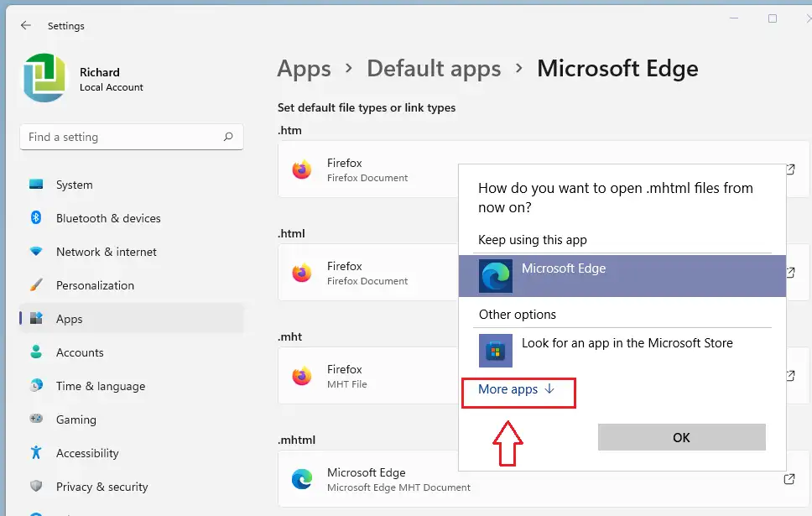Confirm the dialog with the OK button
Image resolution: width=812 pixels, height=516 pixels.
coord(681,438)
